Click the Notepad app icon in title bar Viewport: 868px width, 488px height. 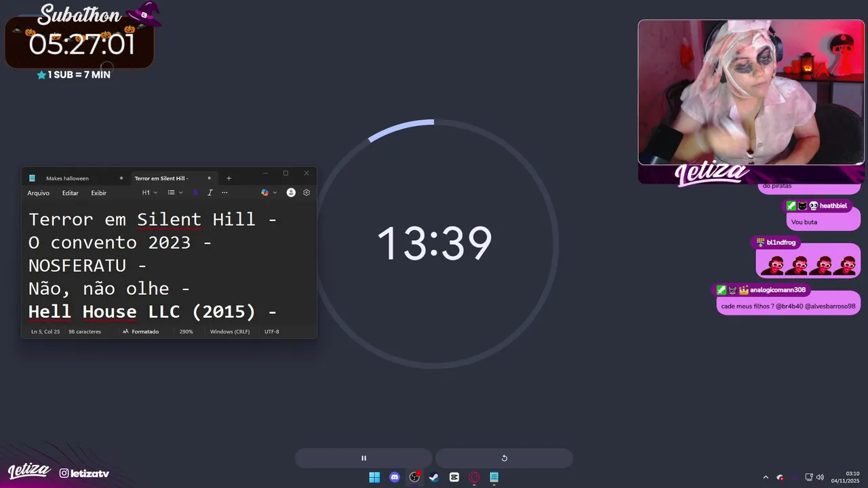coord(32,178)
